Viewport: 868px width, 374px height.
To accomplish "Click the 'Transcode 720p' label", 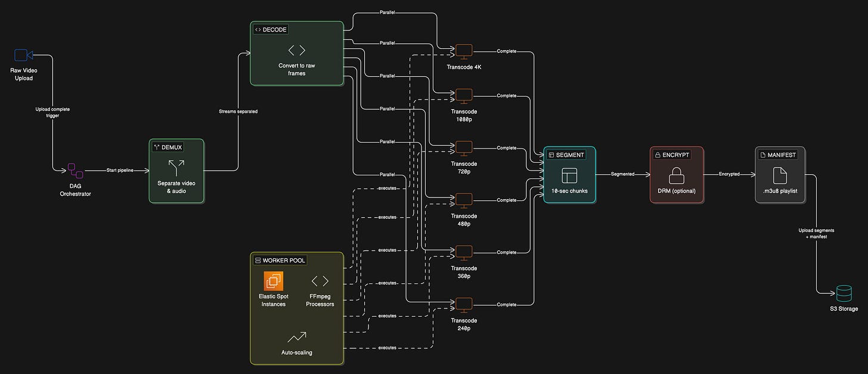I will pyautogui.click(x=464, y=167).
